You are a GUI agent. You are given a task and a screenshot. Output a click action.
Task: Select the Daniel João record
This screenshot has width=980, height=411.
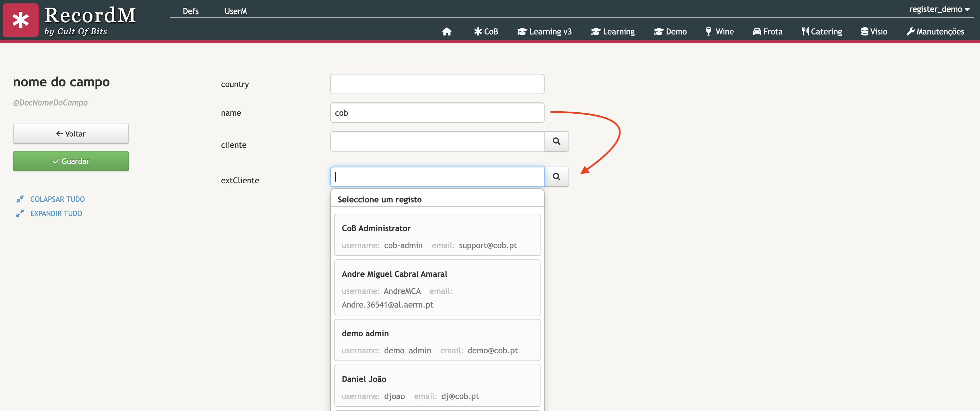(437, 385)
